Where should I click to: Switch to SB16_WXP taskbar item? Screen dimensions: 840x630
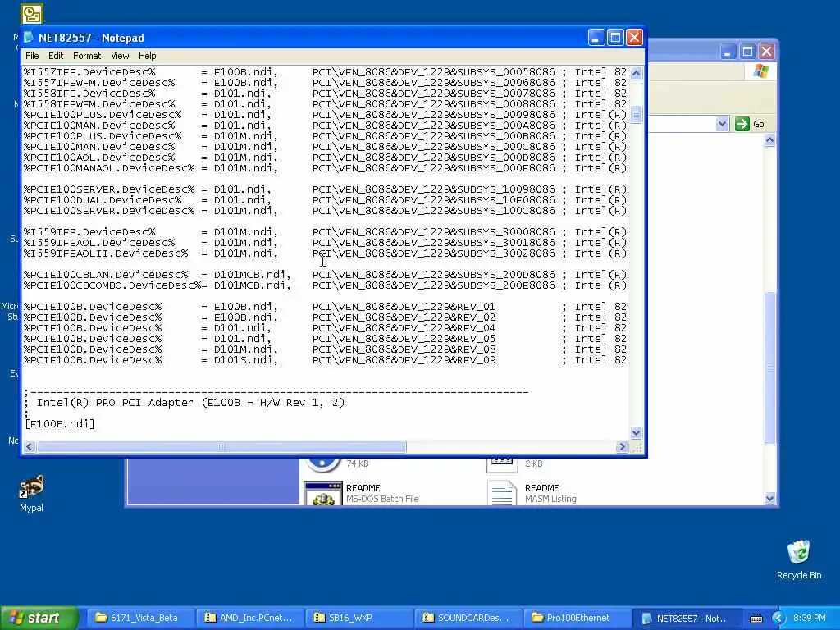pos(358,618)
